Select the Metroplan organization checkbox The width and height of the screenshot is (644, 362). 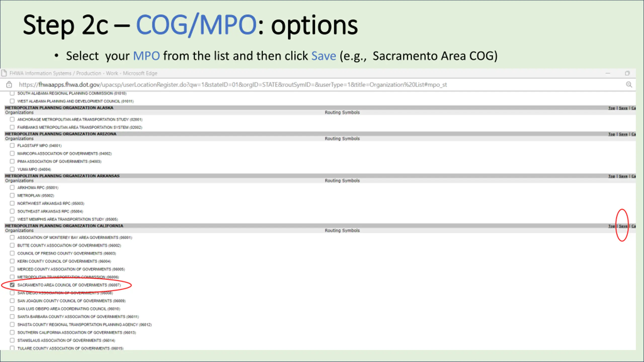point(12,195)
